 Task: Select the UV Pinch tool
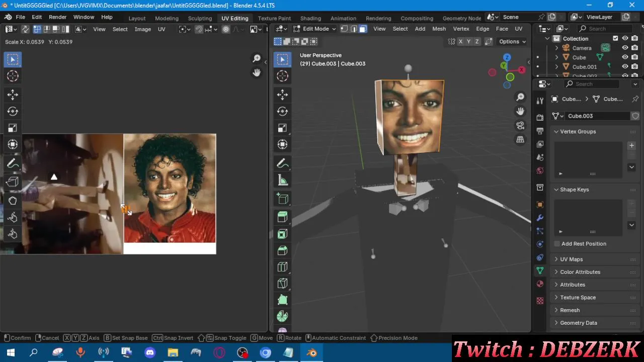coord(13,234)
